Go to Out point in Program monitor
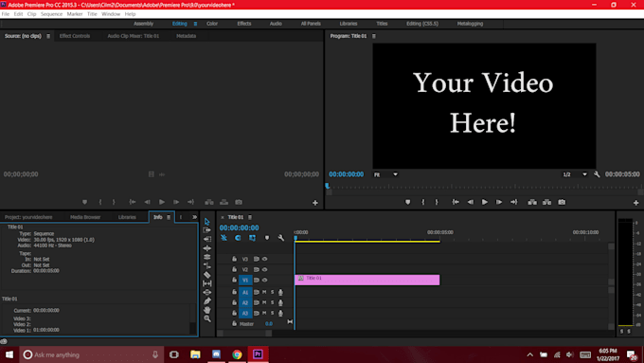Viewport: 644px width, 363px height. (x=514, y=202)
